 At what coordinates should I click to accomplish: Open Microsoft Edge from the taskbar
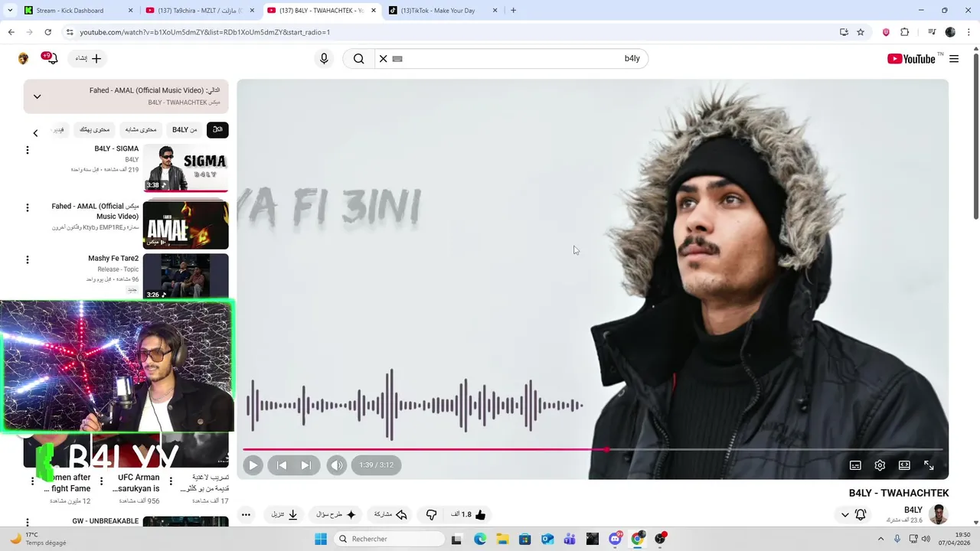point(480,539)
